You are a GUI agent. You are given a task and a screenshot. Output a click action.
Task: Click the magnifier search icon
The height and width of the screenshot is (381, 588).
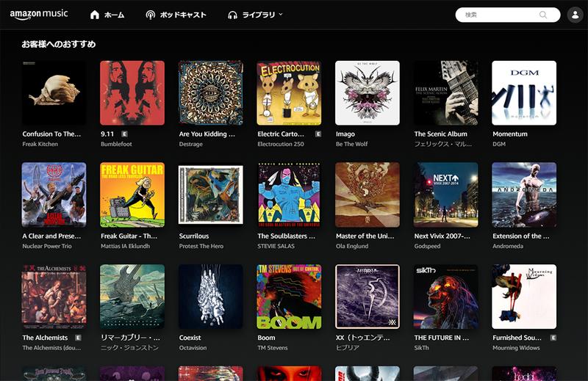(543, 15)
